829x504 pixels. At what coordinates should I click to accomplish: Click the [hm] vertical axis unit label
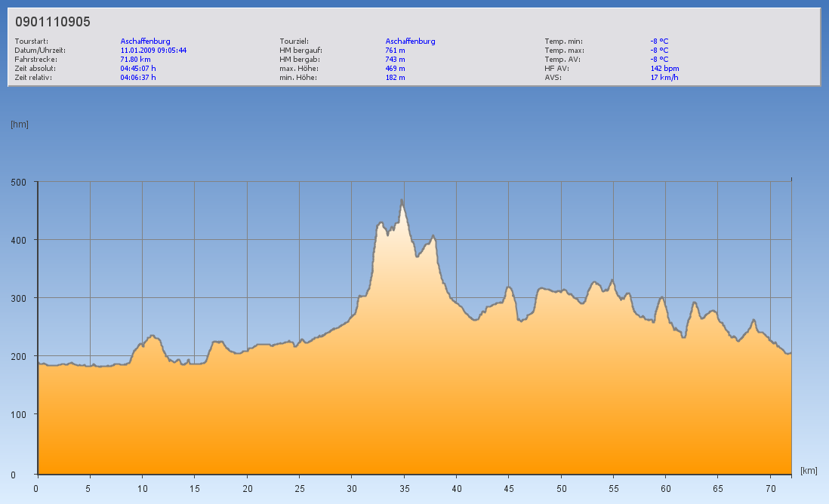pos(19,124)
